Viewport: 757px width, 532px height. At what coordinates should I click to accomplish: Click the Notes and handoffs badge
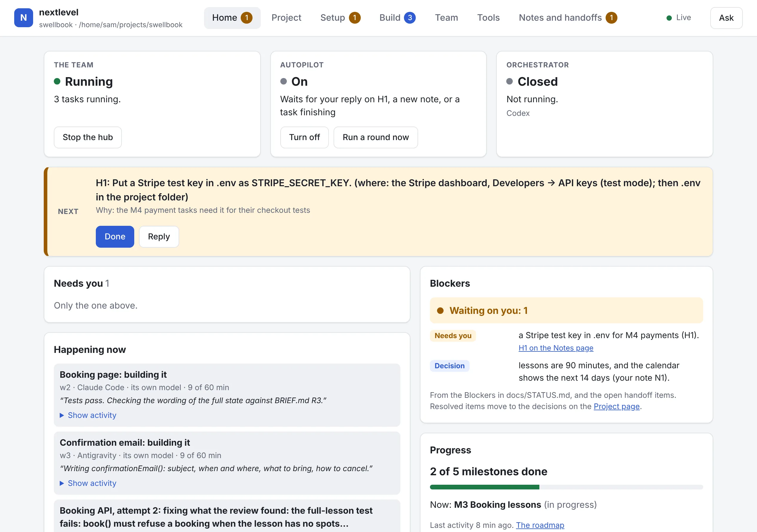coord(611,18)
